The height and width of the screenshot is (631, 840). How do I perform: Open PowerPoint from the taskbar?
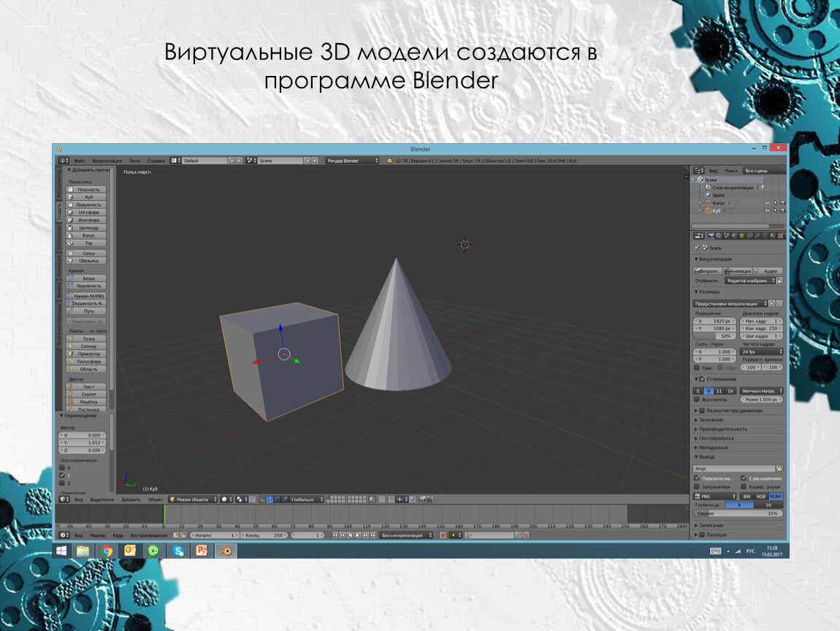(x=202, y=551)
